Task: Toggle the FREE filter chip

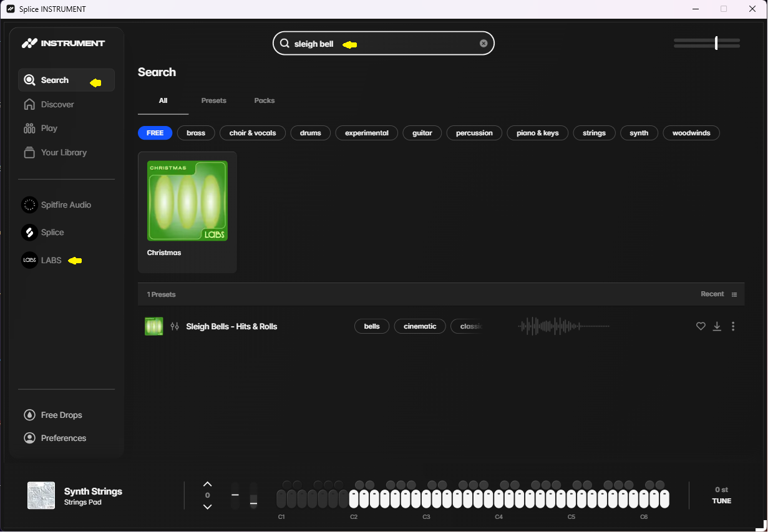Action: point(155,133)
